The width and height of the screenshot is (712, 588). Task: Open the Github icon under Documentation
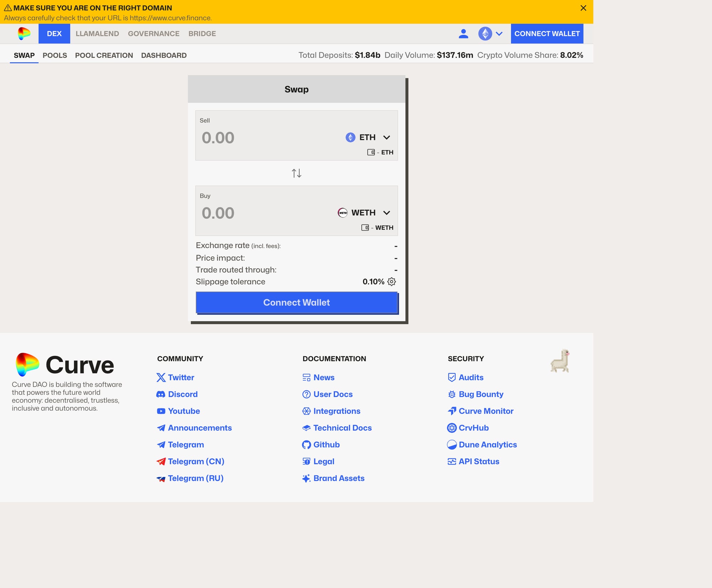click(x=306, y=444)
